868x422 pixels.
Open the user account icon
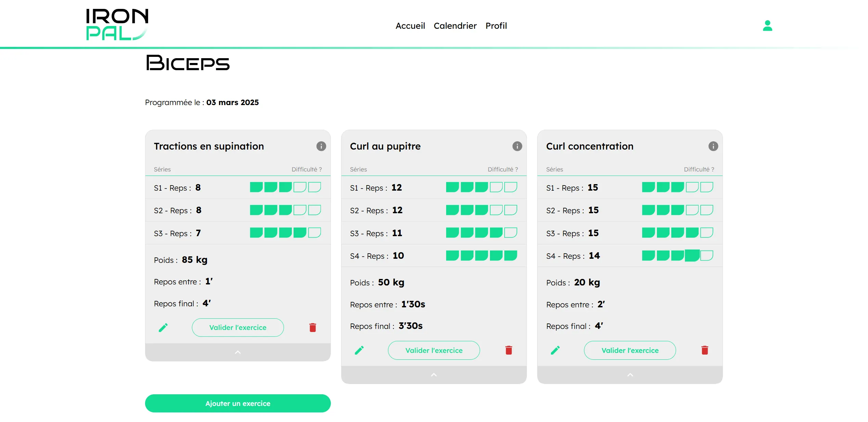point(767,26)
